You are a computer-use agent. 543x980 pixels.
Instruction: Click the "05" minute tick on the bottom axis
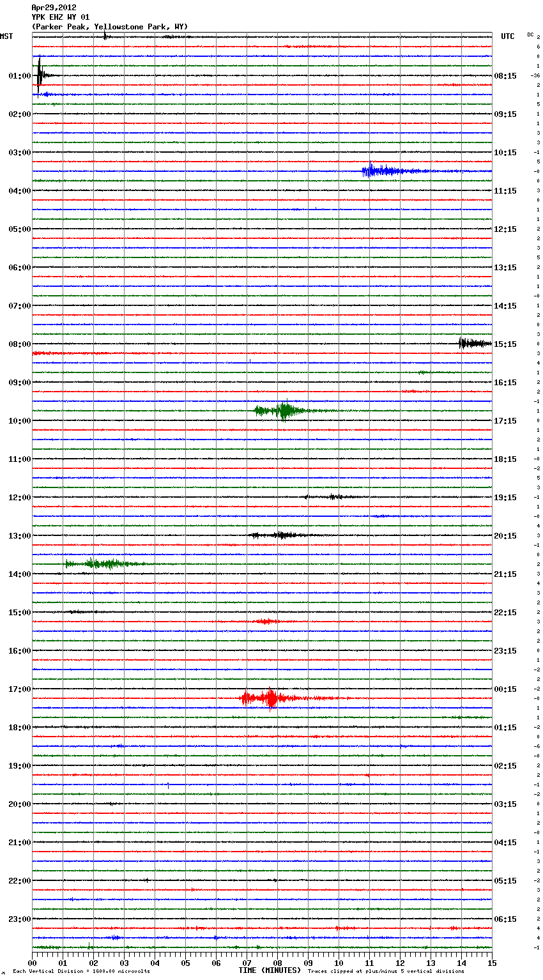click(x=185, y=963)
